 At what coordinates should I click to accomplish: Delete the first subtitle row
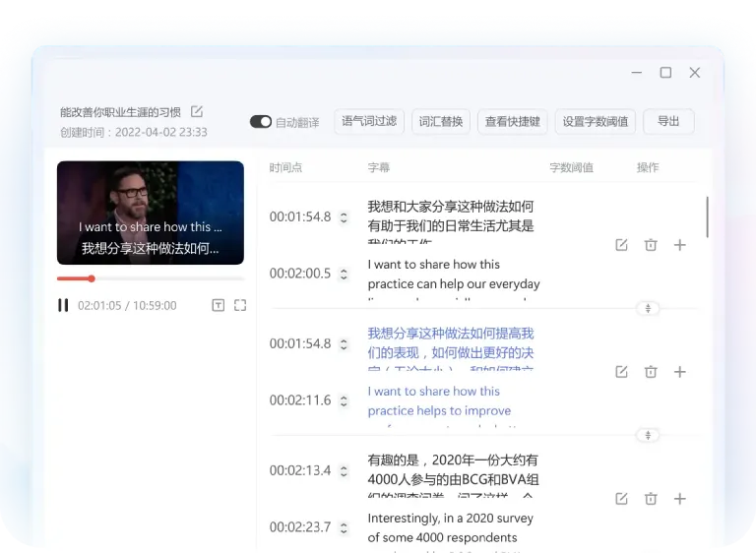point(651,245)
